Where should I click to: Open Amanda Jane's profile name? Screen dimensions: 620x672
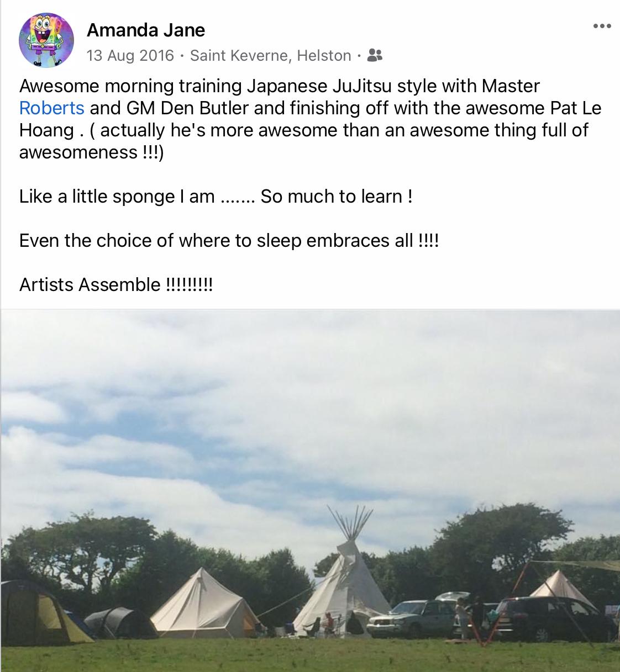[146, 30]
